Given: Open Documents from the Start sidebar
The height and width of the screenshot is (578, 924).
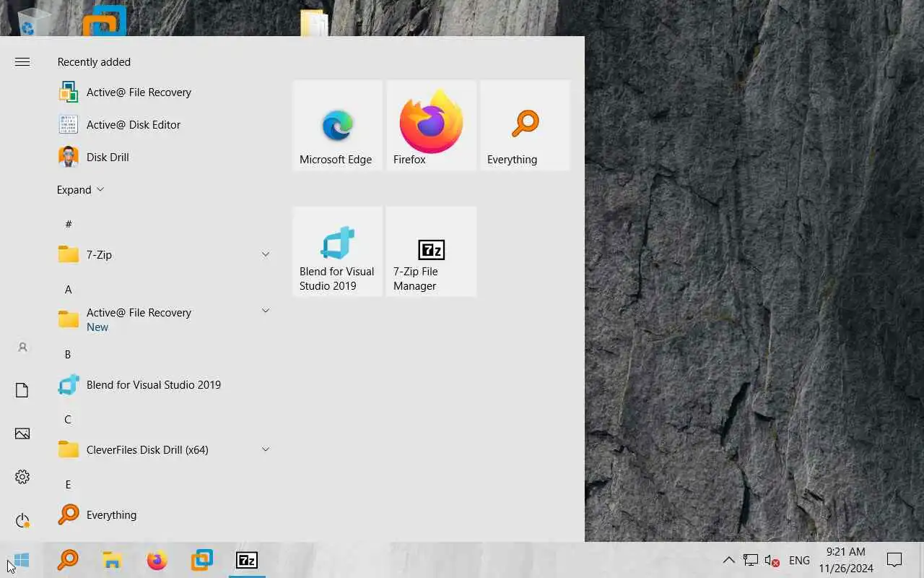Looking at the screenshot, I should click(x=22, y=391).
